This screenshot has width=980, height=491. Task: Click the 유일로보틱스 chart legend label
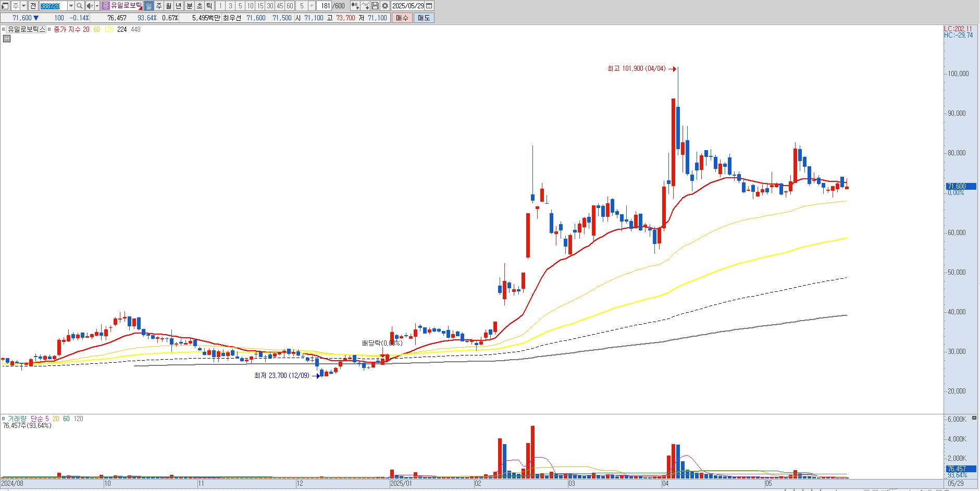tap(26, 29)
